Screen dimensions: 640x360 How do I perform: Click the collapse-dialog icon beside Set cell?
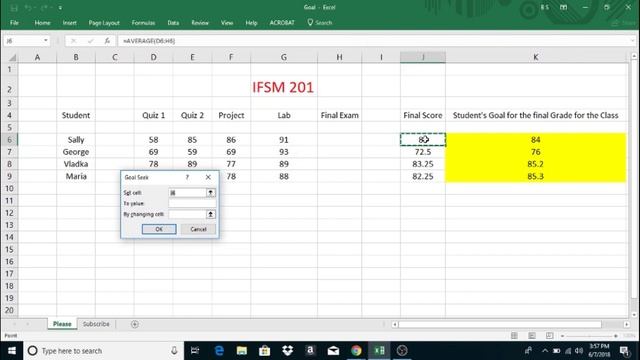[x=211, y=193]
